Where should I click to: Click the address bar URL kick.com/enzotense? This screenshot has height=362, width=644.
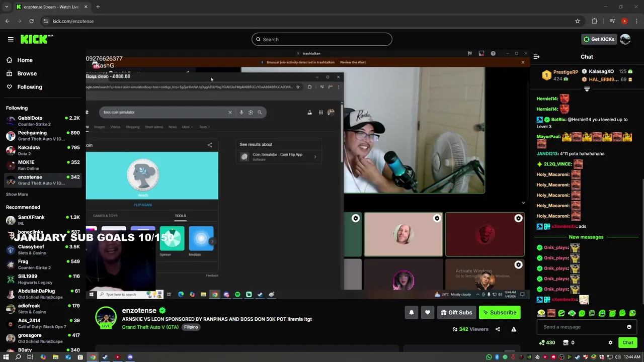pos(73,21)
